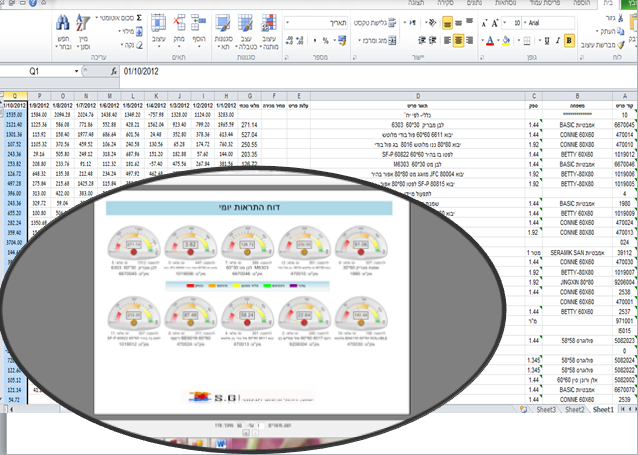Open Sort & Filter (מיין וסנן)
The height and width of the screenshot is (455, 638).
pos(83,32)
